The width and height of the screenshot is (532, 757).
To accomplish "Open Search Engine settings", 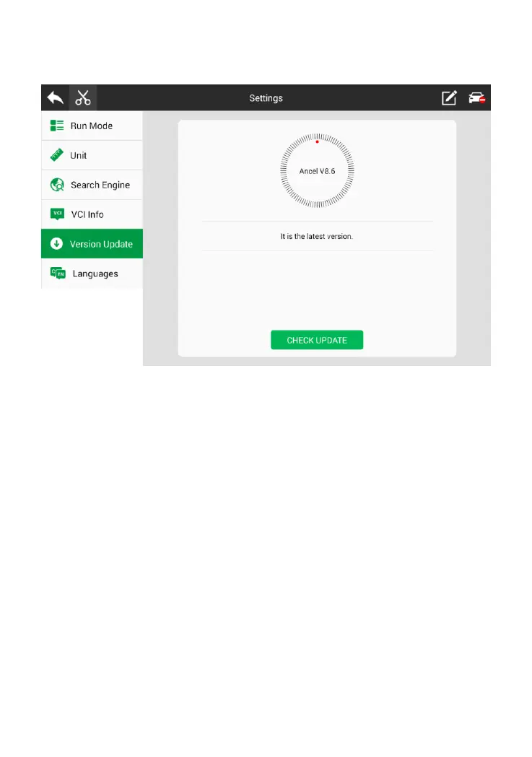I will [x=92, y=185].
